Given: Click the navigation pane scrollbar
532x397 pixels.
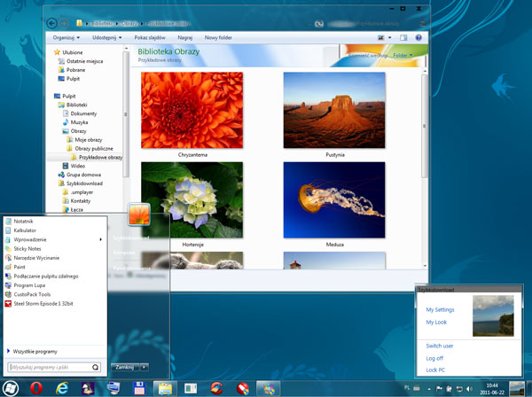Looking at the screenshot, I should click(126, 114).
